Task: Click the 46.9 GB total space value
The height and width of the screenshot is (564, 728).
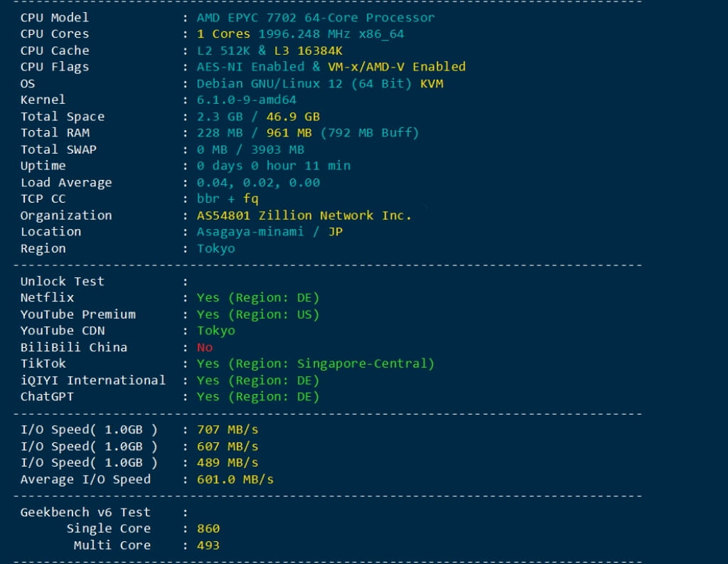Action: tap(293, 117)
